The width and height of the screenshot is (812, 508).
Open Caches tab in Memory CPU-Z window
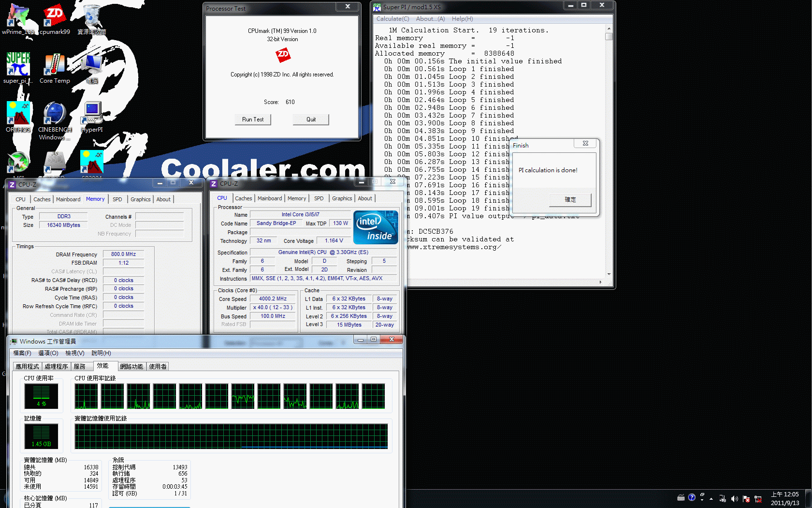click(x=42, y=199)
